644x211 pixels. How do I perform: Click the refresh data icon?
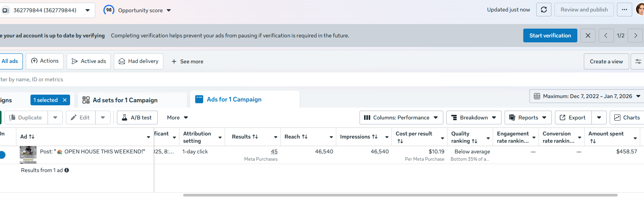coord(544,10)
